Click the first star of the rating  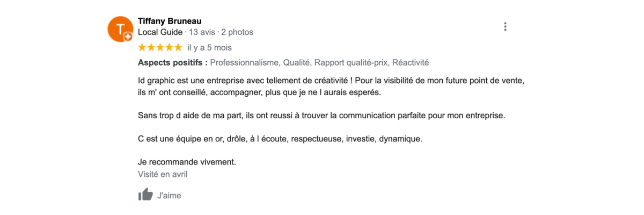pos(143,47)
